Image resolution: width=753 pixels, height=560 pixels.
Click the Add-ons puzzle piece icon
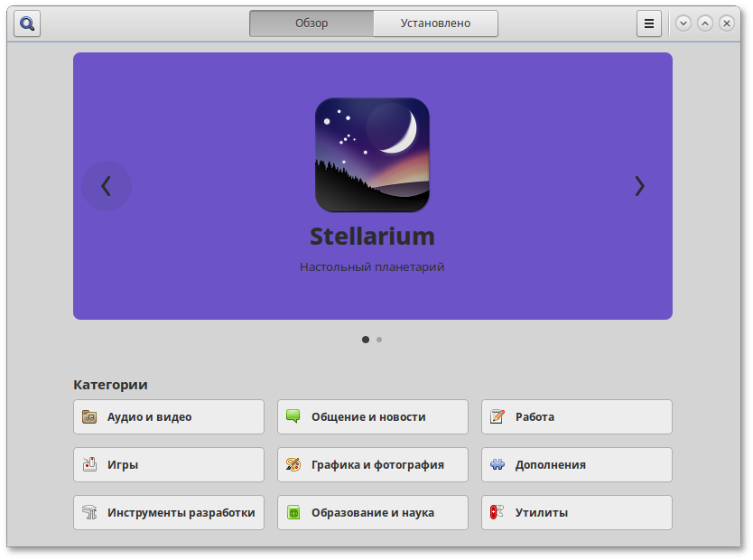(497, 464)
